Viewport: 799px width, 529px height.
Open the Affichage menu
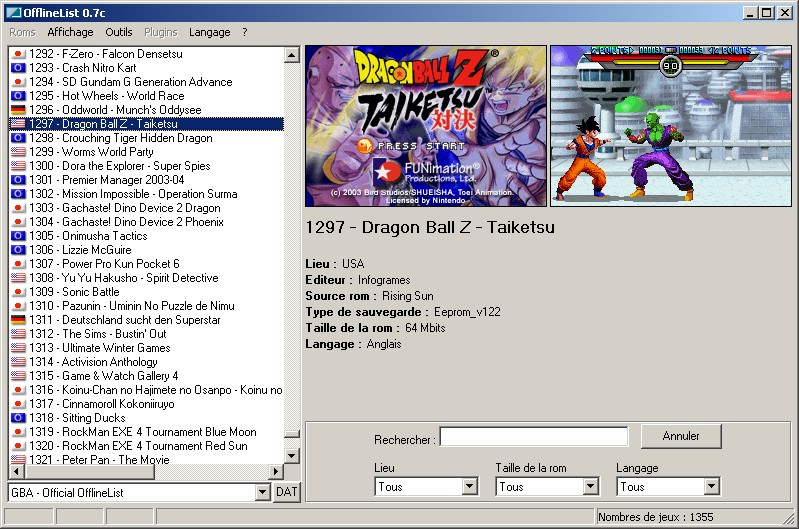click(70, 32)
